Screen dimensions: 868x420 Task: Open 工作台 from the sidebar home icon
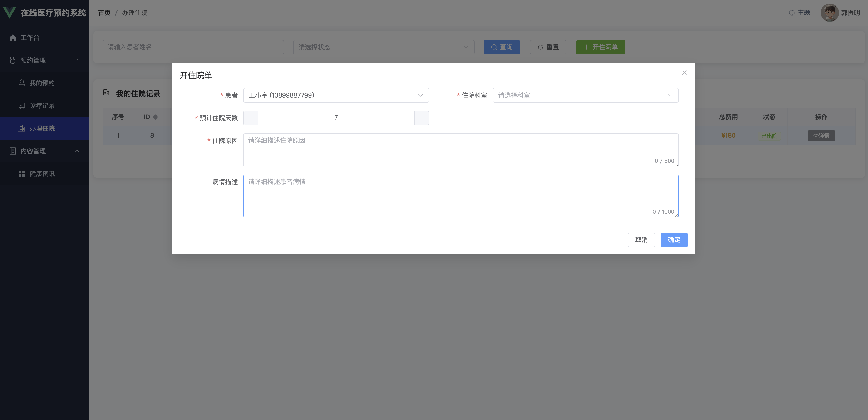pyautogui.click(x=13, y=38)
